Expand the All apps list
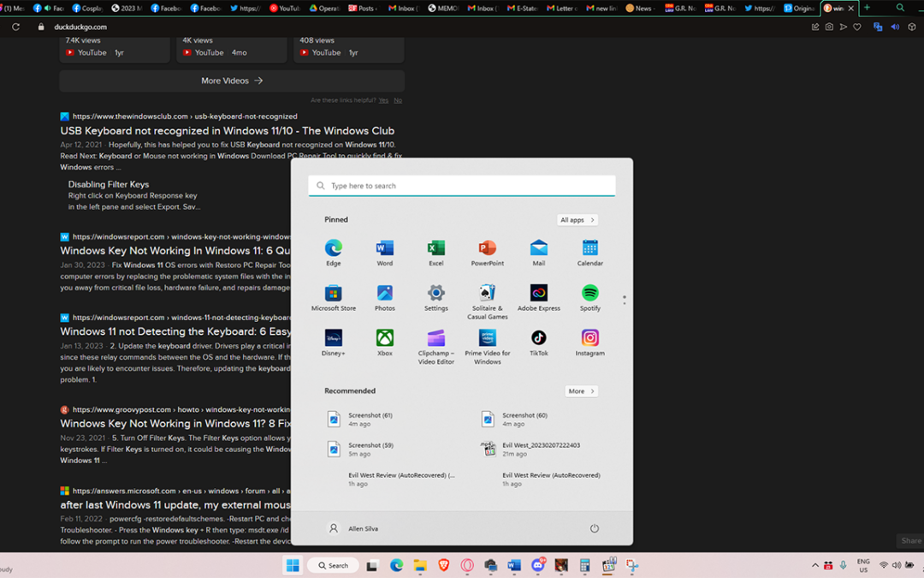The image size is (924, 578). pyautogui.click(x=577, y=220)
